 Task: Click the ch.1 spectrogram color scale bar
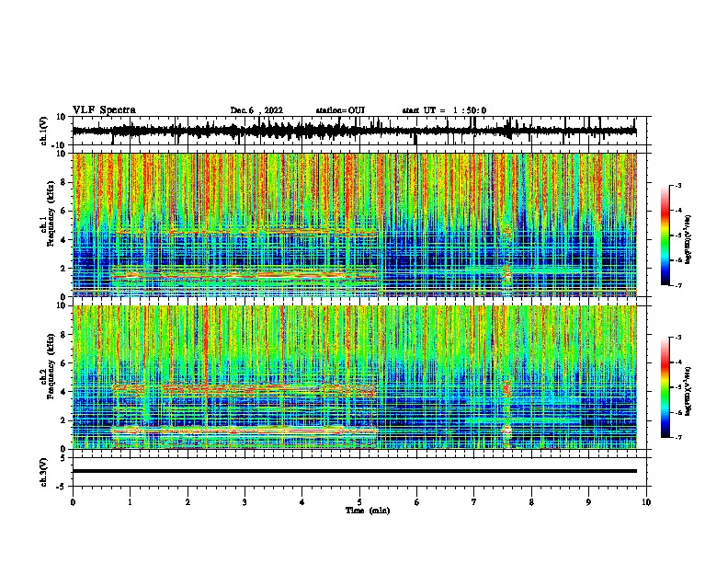[x=665, y=236]
